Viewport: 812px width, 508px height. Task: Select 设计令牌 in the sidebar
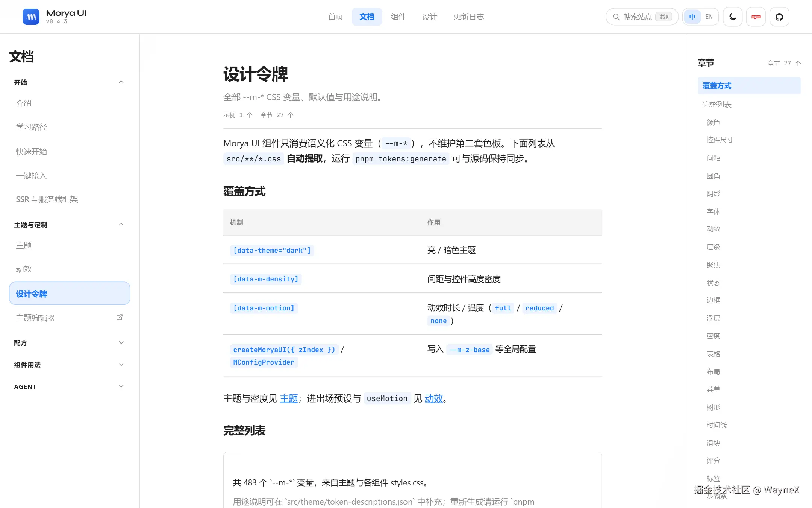click(x=69, y=294)
